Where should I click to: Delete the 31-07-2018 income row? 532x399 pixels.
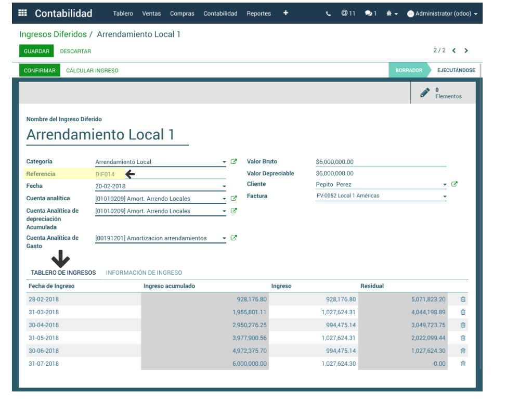pyautogui.click(x=463, y=364)
